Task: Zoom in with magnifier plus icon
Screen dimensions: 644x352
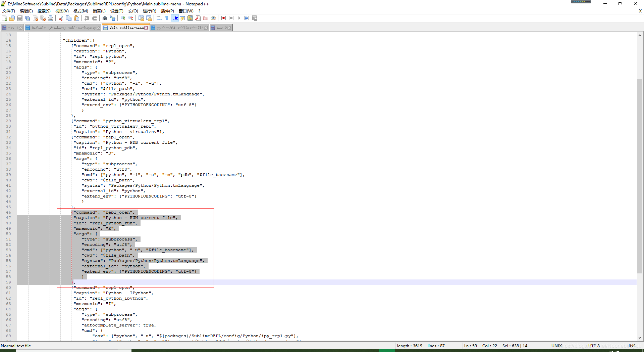Action: (123, 18)
